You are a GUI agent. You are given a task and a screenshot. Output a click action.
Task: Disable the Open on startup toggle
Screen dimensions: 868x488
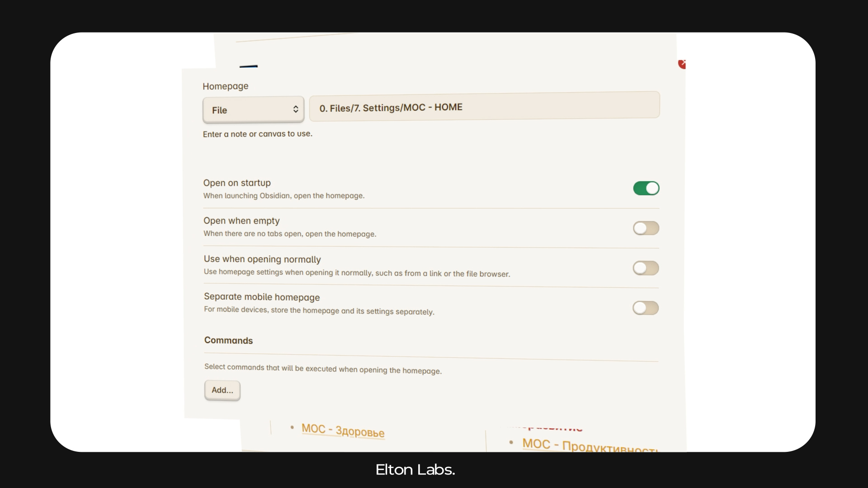coord(646,188)
